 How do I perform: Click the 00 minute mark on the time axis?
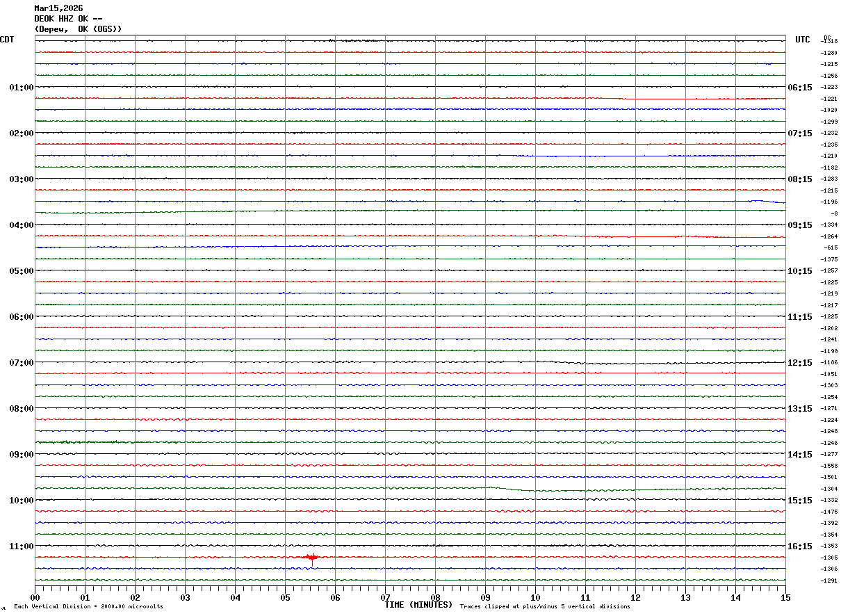click(x=35, y=598)
